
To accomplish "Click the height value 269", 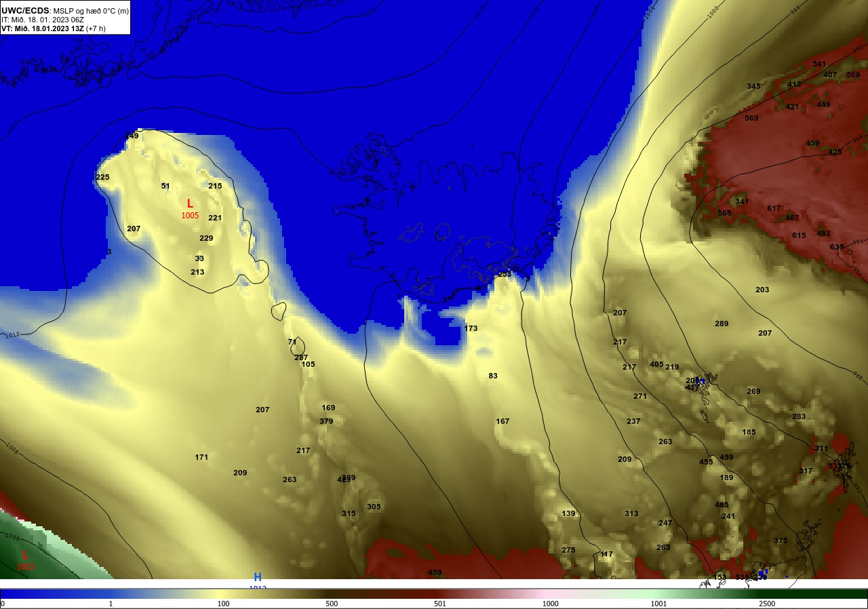I will click(753, 391).
